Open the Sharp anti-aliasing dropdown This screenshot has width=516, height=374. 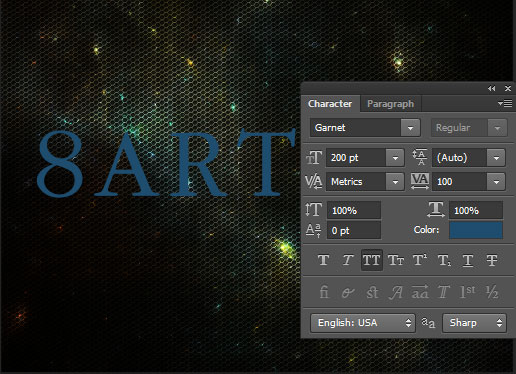474,323
